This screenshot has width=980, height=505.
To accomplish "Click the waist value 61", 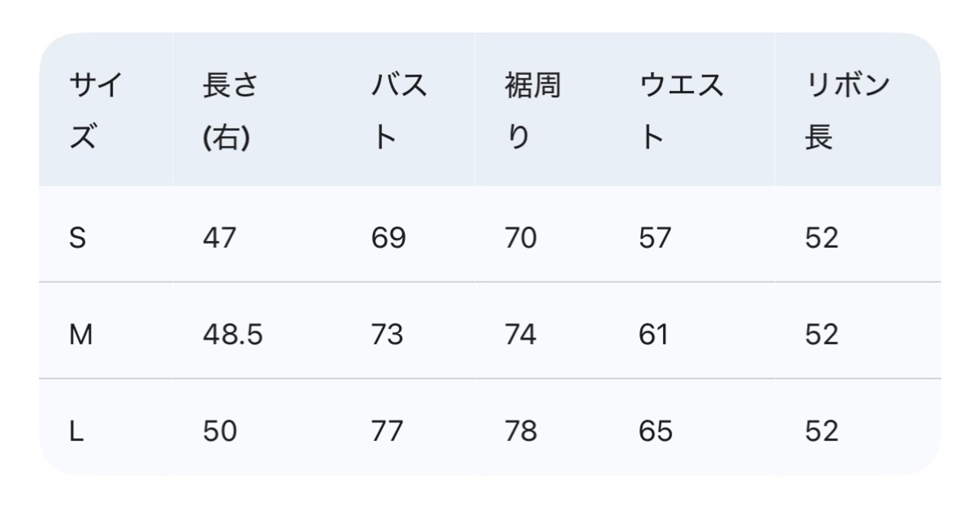I will tap(653, 335).
